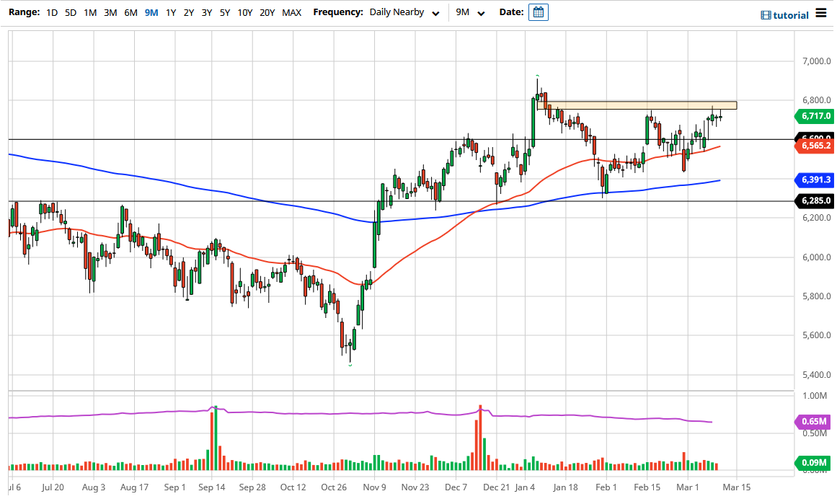Open the Daily Nearby frequency dropdown
This screenshot has width=837, height=504.
click(x=395, y=12)
